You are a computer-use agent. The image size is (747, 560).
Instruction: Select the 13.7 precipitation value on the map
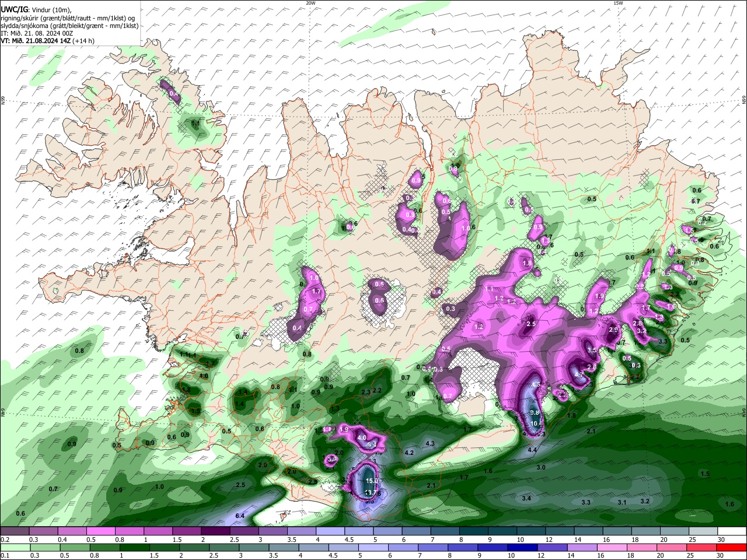371,493
